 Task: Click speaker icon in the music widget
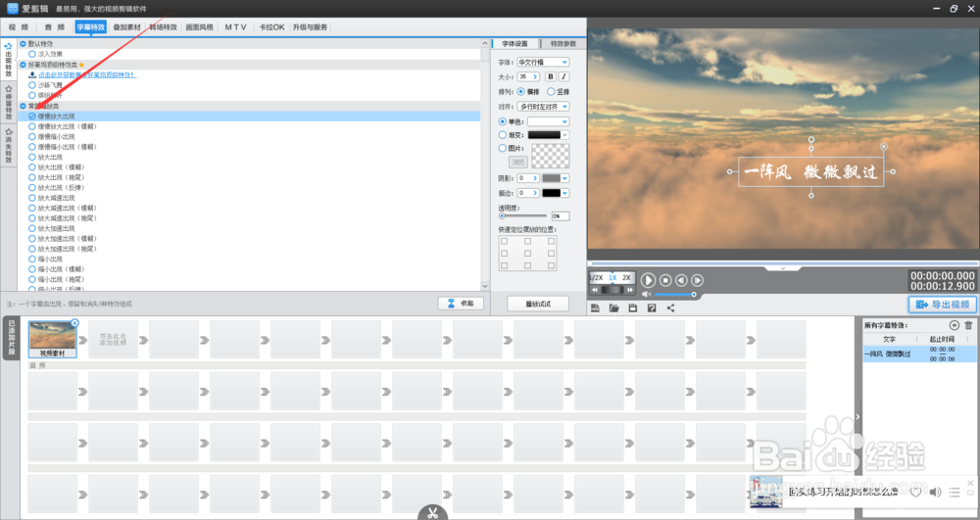tap(935, 492)
